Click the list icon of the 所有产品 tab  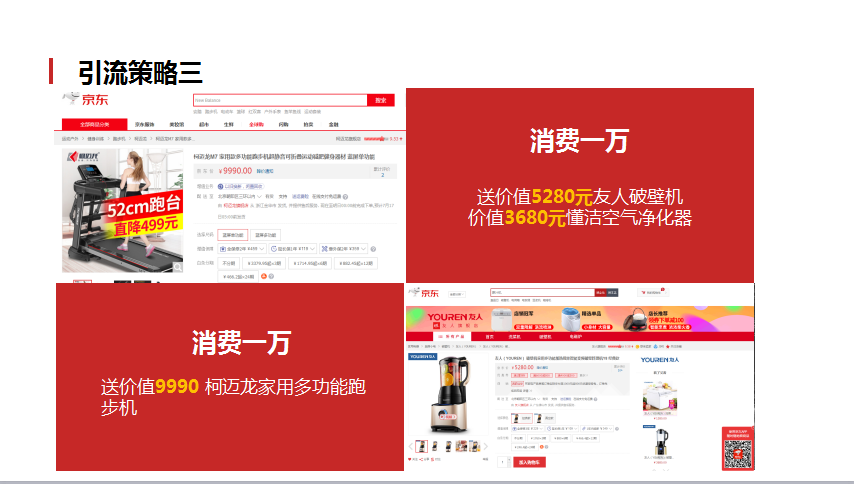[440, 336]
